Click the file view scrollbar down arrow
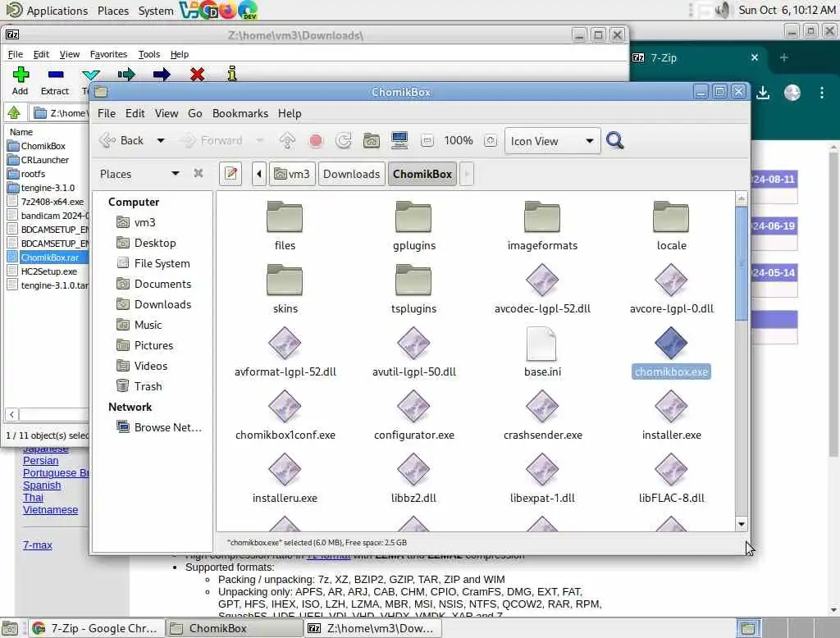The height and width of the screenshot is (638, 840). [742, 524]
